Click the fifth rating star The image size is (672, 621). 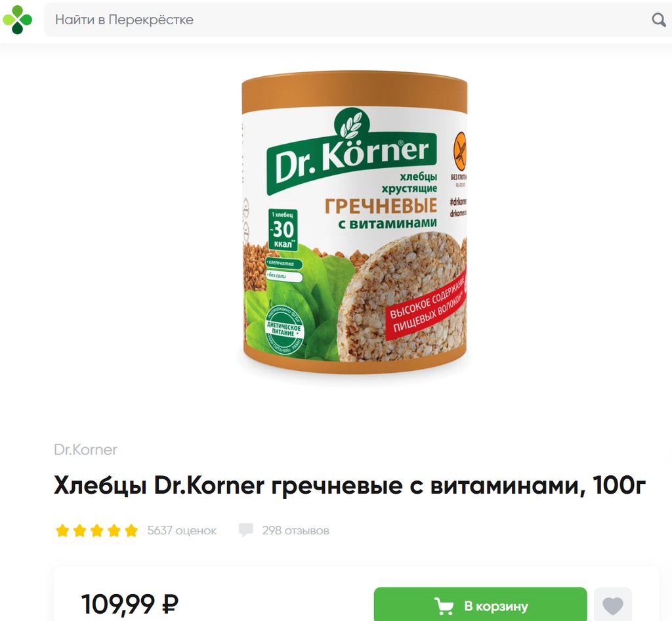[x=131, y=530]
